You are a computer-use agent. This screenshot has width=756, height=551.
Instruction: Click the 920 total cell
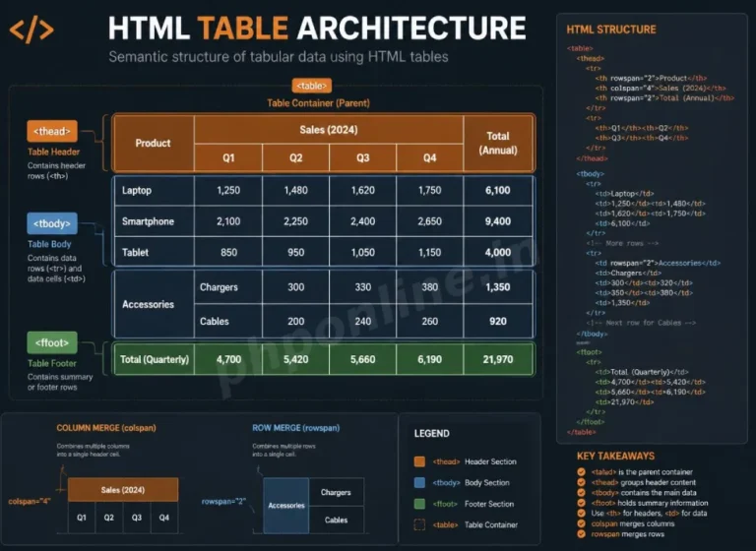[498, 321]
